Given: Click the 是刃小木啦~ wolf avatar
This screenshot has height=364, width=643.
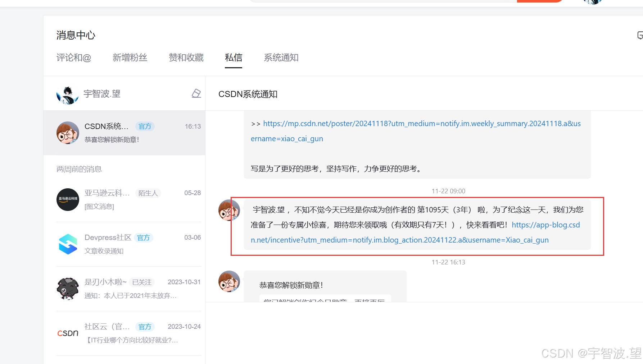Looking at the screenshot, I should pyautogui.click(x=68, y=289).
